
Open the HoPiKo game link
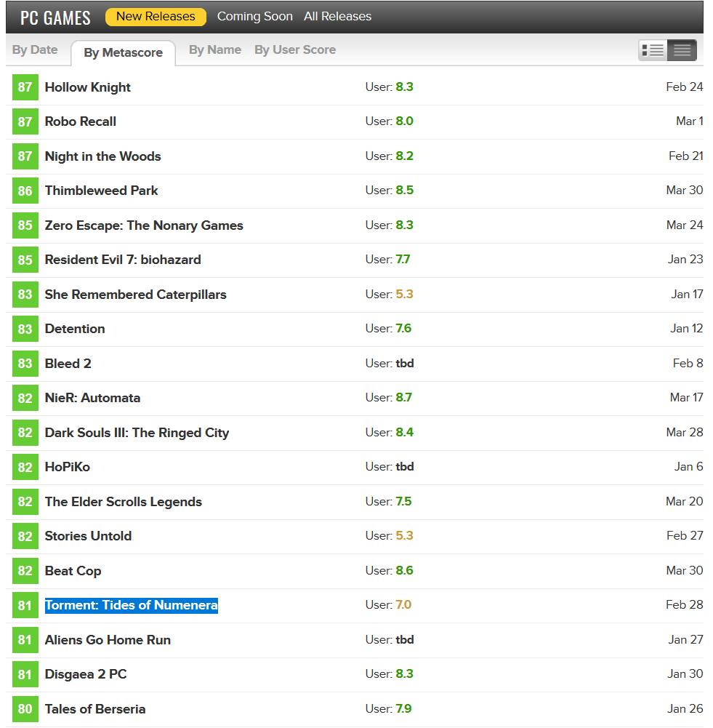click(x=68, y=468)
